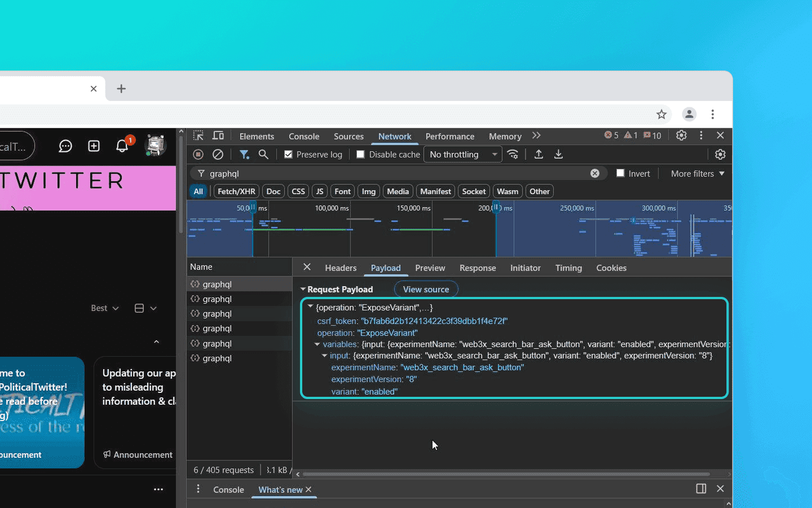This screenshot has width=812, height=508.
Task: Enable the Invert filter checkbox
Action: tap(620, 173)
